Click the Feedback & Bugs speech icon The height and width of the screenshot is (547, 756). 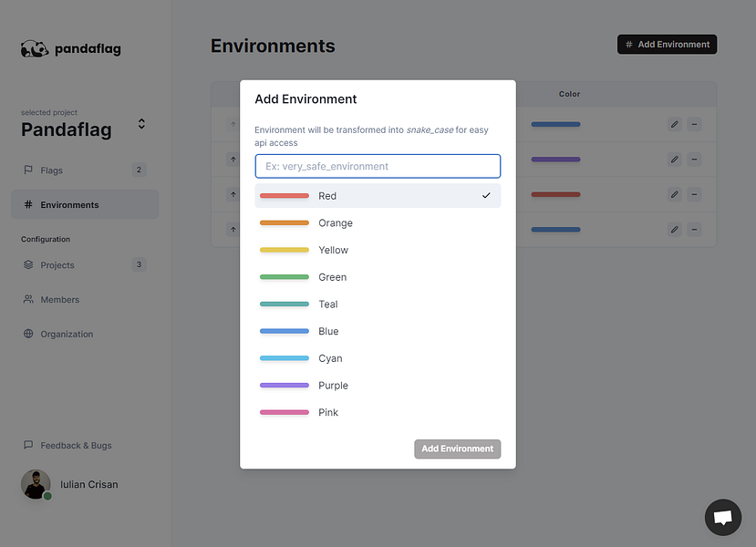pos(28,445)
